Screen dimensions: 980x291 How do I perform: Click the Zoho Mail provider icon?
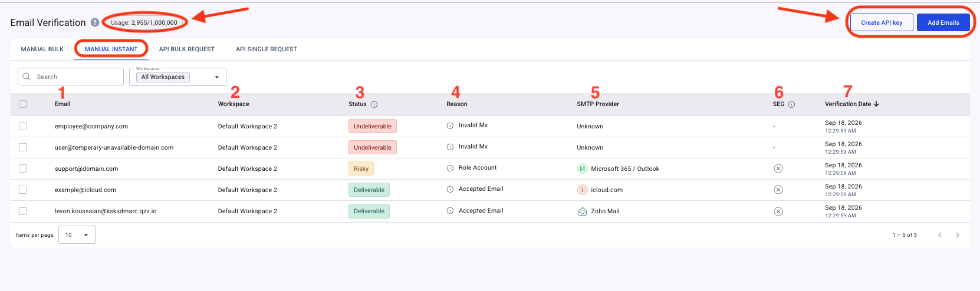pos(582,211)
